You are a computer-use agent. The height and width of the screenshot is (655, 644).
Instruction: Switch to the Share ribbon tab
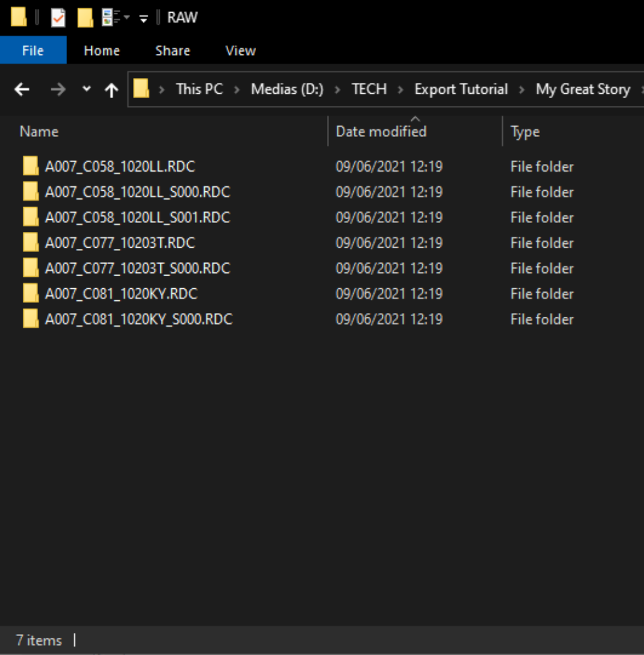172,51
